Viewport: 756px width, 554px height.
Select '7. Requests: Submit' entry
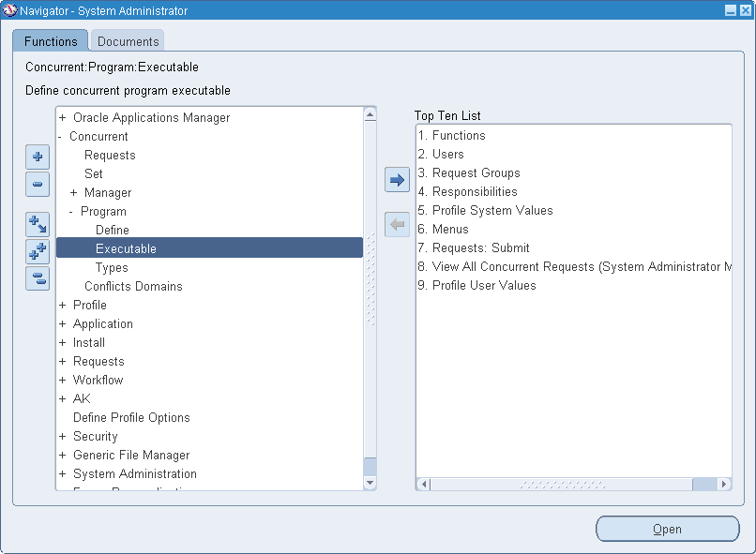(x=474, y=248)
